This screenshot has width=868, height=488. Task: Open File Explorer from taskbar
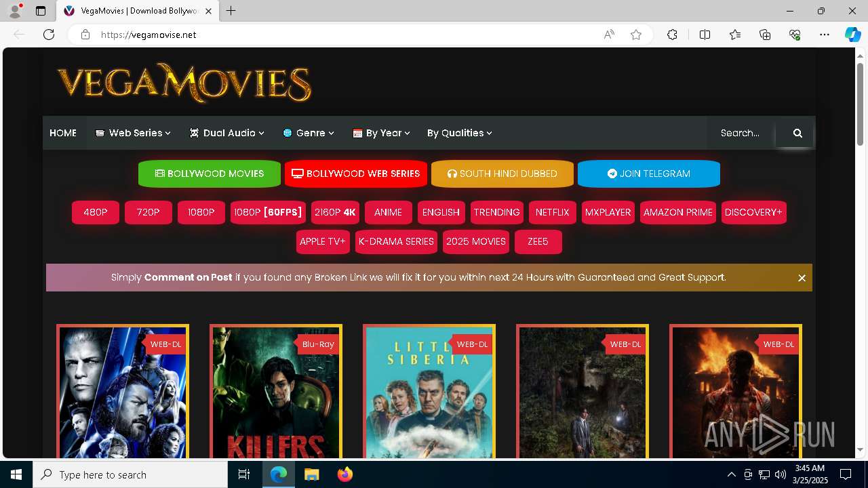311,474
